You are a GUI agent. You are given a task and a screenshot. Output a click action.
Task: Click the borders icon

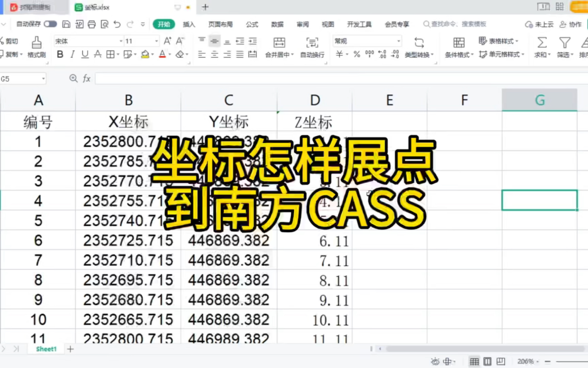[110, 54]
